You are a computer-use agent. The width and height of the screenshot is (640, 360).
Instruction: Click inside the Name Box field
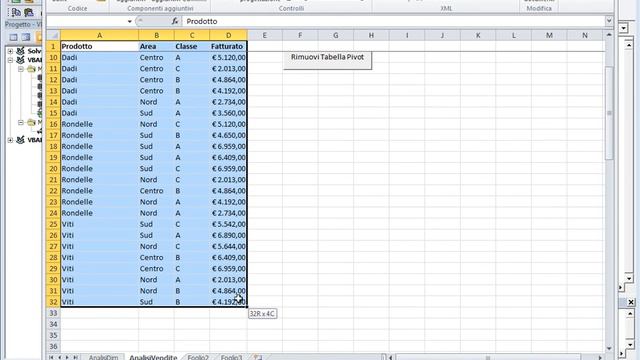click(86, 21)
